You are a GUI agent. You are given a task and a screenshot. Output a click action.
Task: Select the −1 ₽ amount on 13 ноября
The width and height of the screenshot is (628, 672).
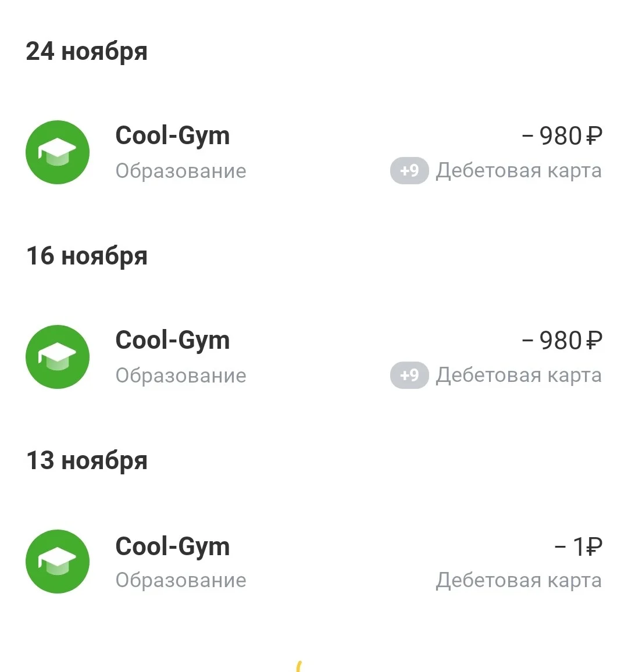click(578, 547)
